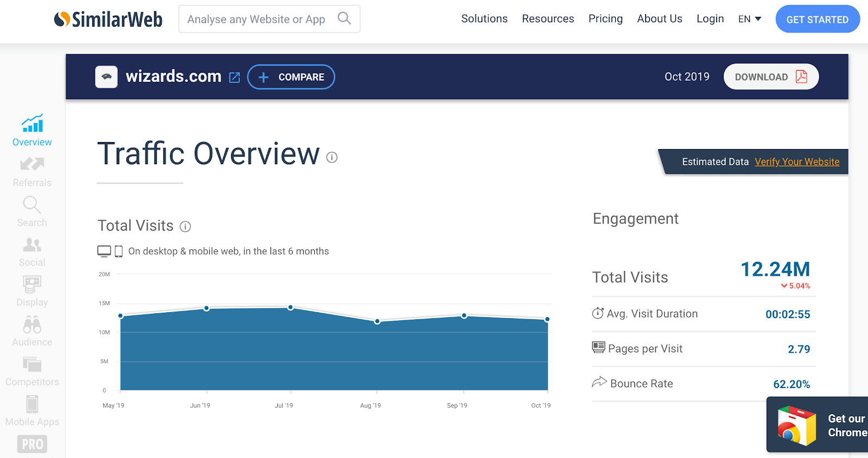868x458 pixels.
Task: Open the Search sidebar section
Action: tap(32, 212)
